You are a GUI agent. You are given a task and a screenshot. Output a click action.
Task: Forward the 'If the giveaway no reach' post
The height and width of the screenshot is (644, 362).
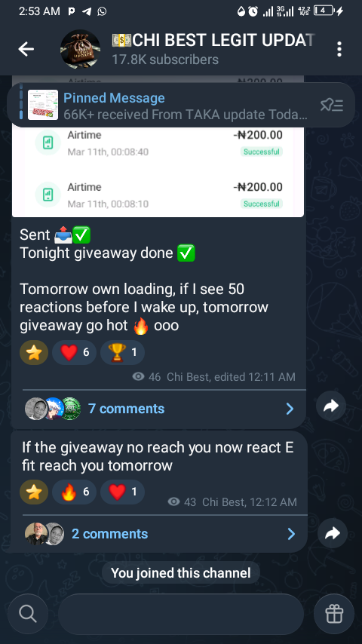point(333,533)
